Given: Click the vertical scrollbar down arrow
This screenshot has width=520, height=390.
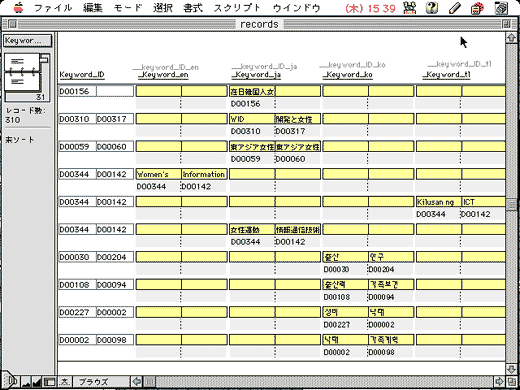Looking at the screenshot, I should (511, 369).
